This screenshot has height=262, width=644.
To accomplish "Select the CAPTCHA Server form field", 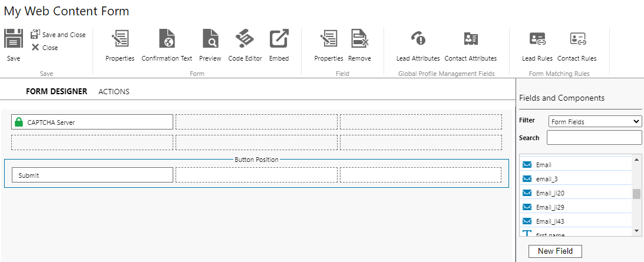I will click(x=92, y=122).
